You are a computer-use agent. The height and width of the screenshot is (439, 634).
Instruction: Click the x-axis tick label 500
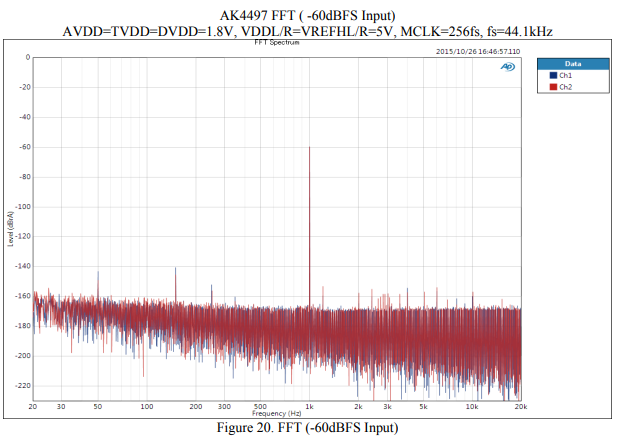(260, 407)
